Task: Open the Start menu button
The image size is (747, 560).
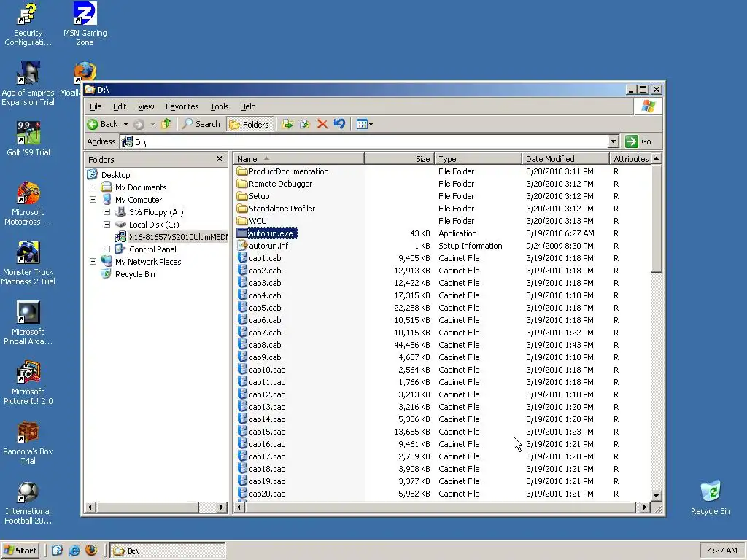Action: pos(20,551)
